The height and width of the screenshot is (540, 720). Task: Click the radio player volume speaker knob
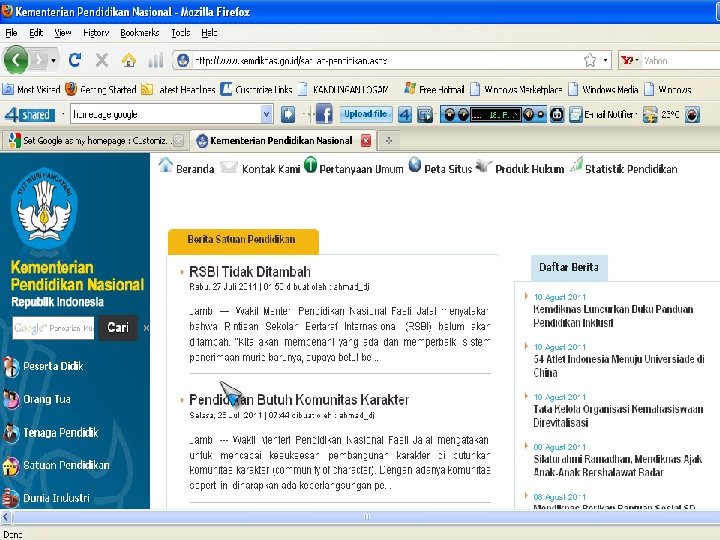pos(528,114)
